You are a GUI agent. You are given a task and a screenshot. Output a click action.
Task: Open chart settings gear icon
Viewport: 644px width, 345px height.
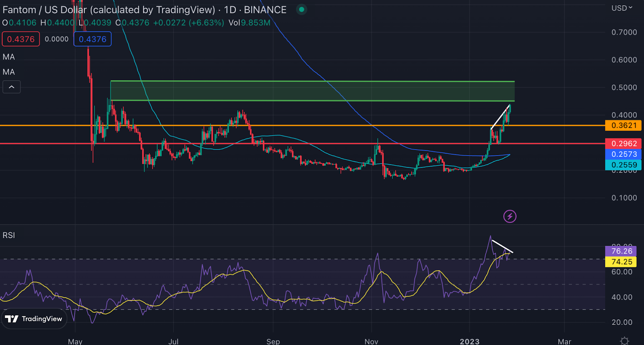click(x=624, y=341)
